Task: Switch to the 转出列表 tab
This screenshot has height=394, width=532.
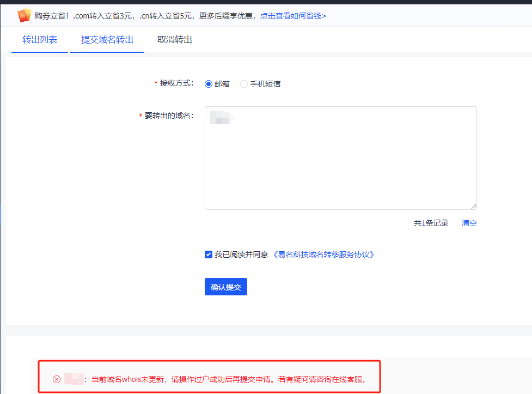Action: pos(40,40)
